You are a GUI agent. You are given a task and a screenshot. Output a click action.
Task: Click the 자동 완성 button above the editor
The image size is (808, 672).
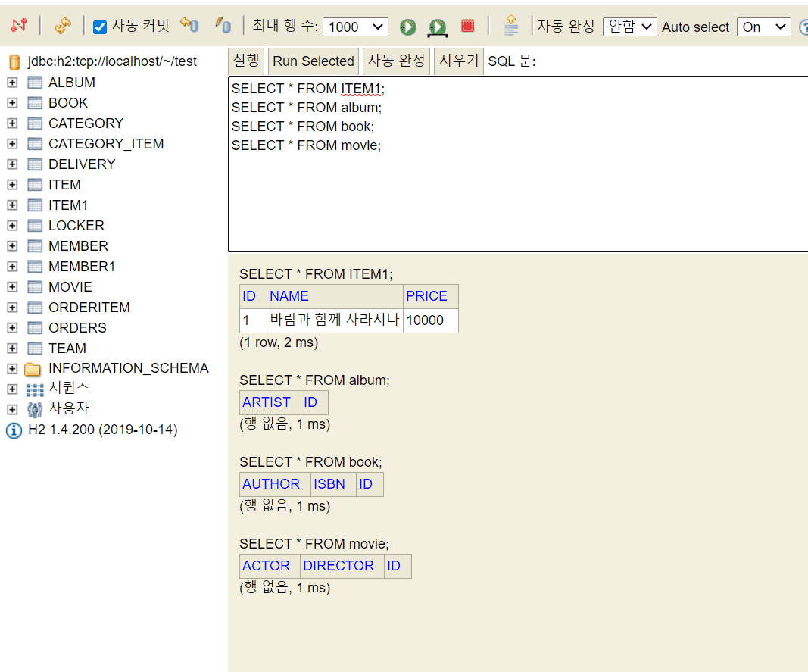[396, 61]
